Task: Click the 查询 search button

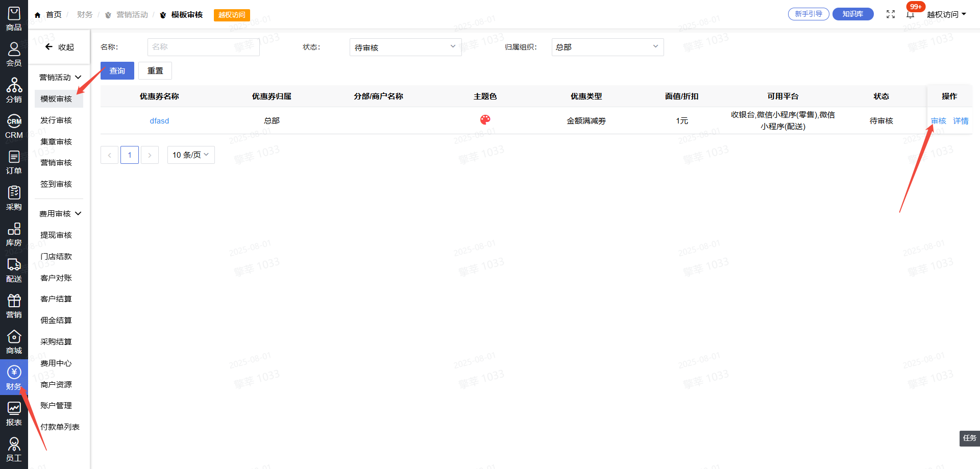Action: pyautogui.click(x=117, y=71)
